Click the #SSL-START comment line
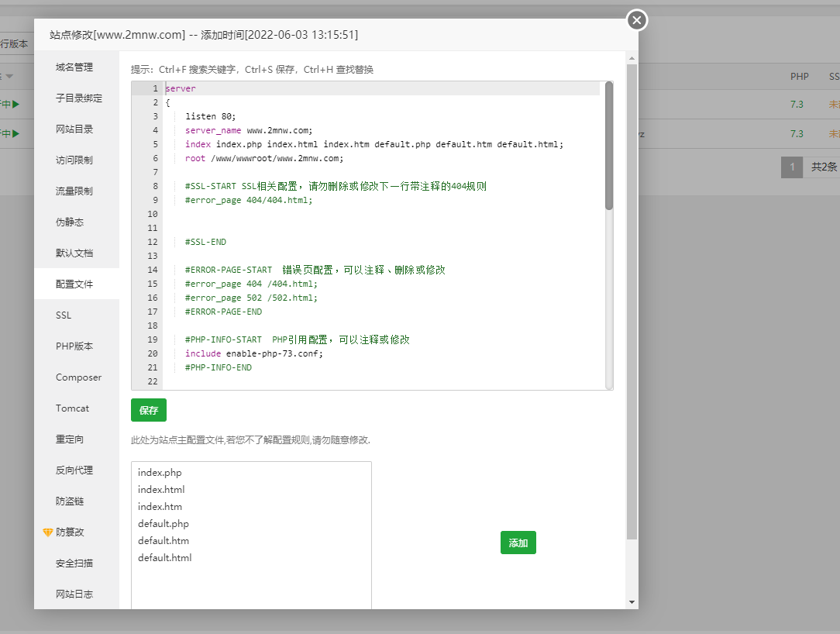The image size is (840, 634). 336,186
